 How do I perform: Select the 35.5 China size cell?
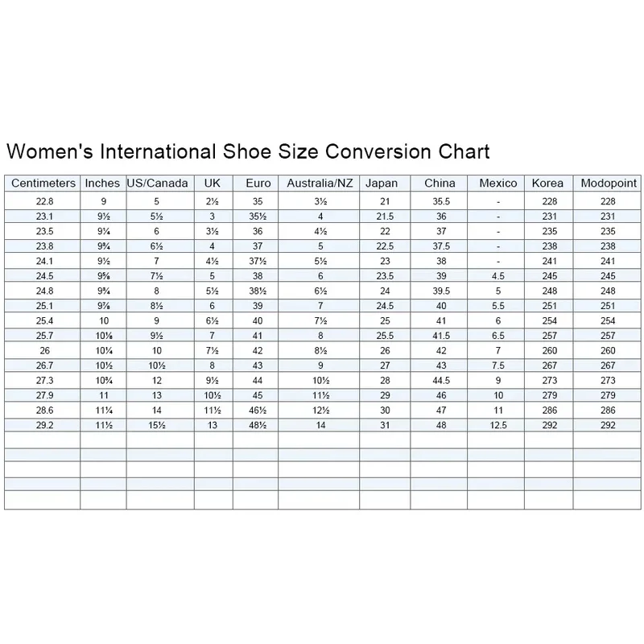click(440, 201)
